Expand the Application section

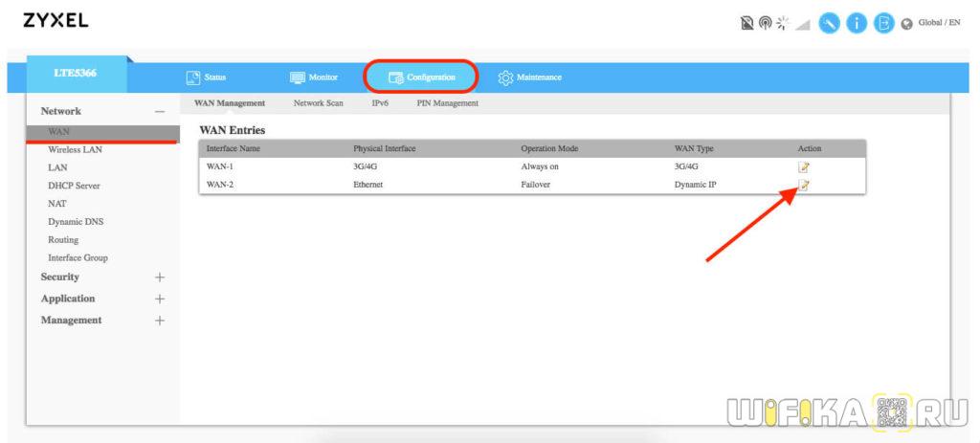coord(159,299)
